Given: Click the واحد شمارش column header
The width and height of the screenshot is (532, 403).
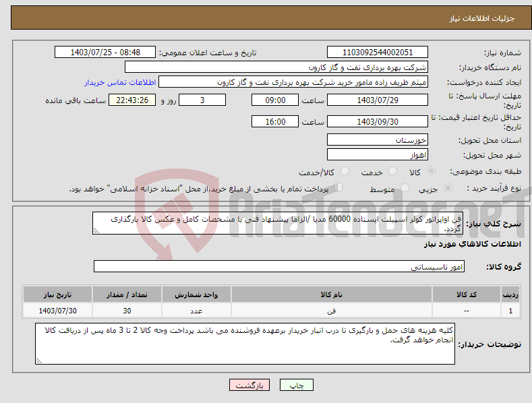Looking at the screenshot, I should [196, 294].
